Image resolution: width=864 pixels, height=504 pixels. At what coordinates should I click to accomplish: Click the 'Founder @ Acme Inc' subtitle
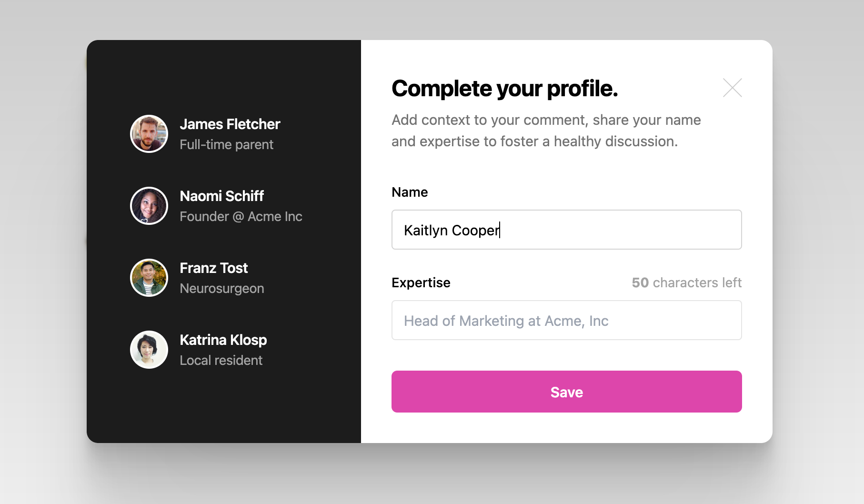(241, 217)
